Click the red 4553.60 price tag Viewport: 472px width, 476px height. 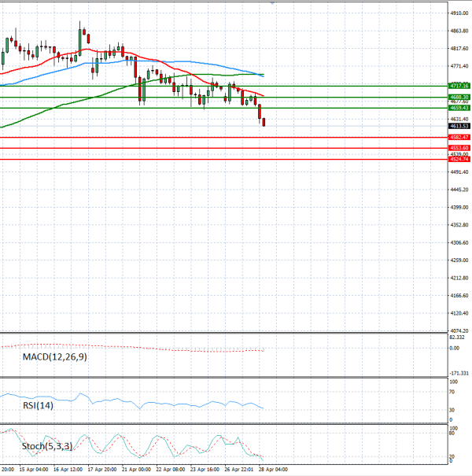pos(459,148)
